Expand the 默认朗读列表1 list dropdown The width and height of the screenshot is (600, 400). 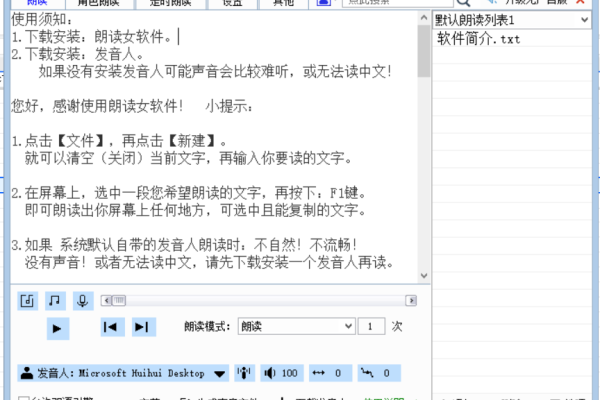pyautogui.click(x=512, y=20)
